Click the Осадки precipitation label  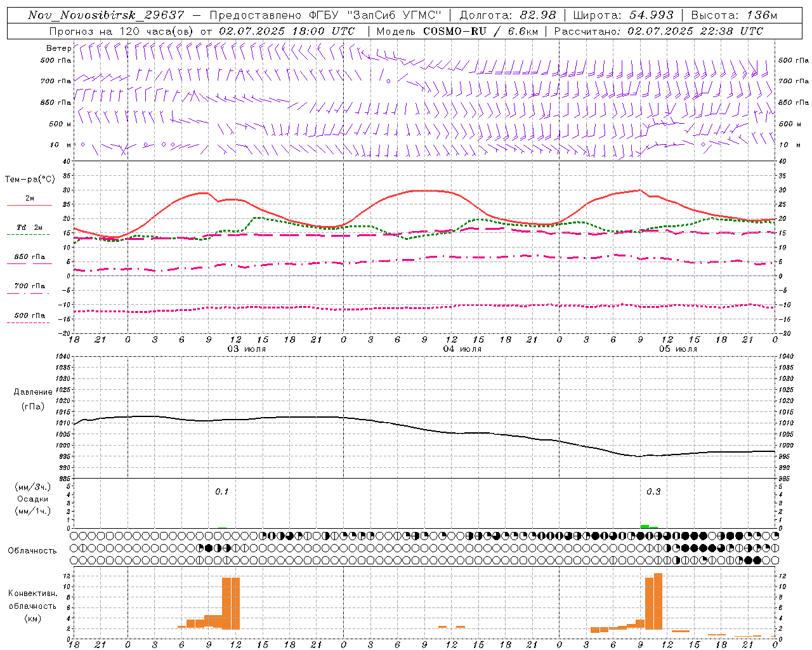pyautogui.click(x=33, y=499)
